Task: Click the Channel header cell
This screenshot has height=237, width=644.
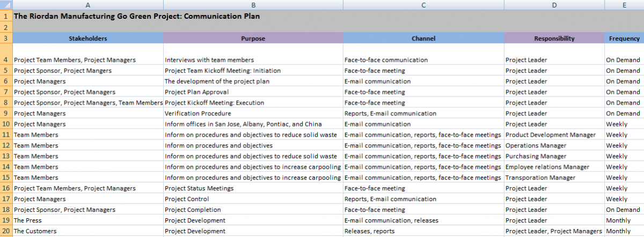Action: click(423, 39)
